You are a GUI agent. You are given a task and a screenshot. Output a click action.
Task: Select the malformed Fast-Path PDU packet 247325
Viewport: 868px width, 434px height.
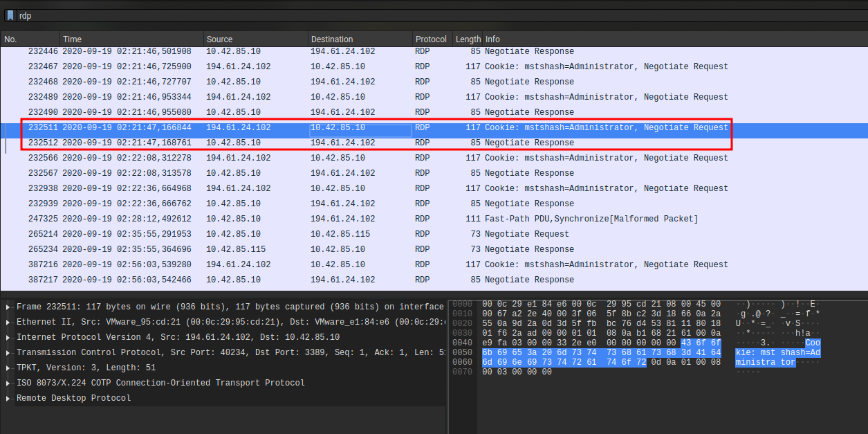[x=277, y=218]
